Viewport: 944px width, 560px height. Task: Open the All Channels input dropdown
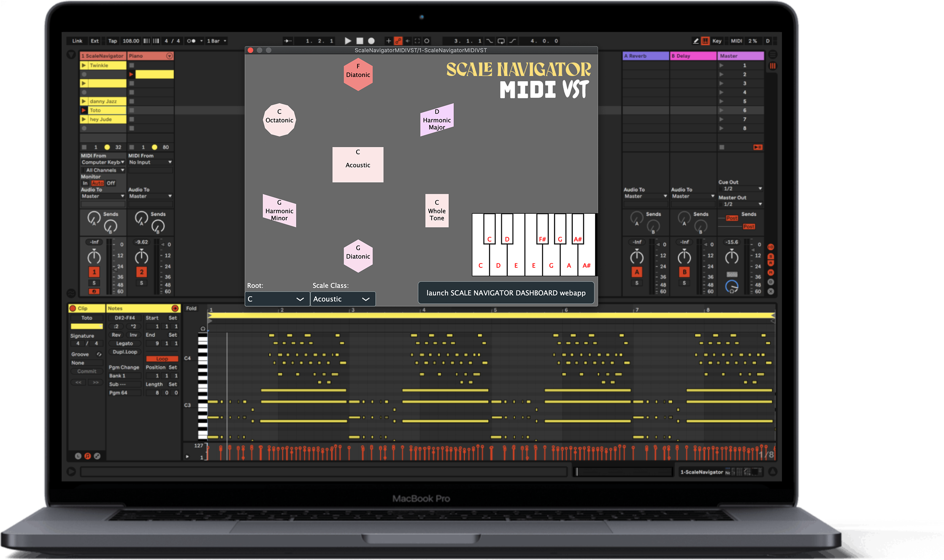pyautogui.click(x=103, y=170)
